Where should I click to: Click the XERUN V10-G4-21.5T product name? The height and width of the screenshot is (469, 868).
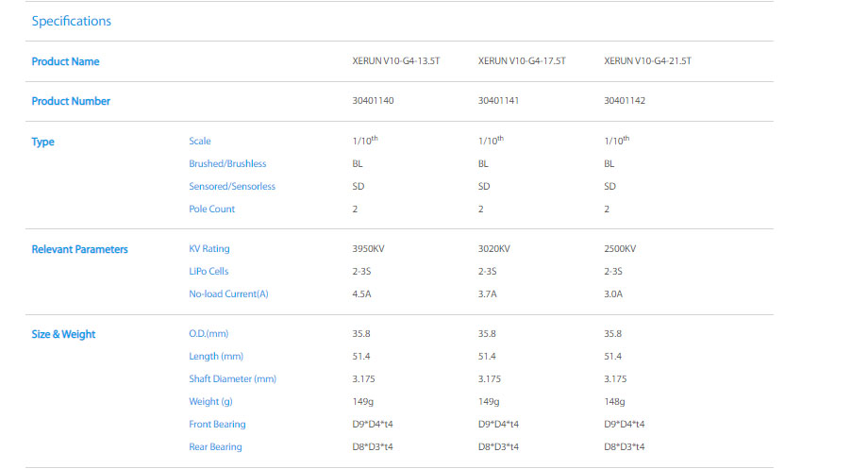(647, 61)
